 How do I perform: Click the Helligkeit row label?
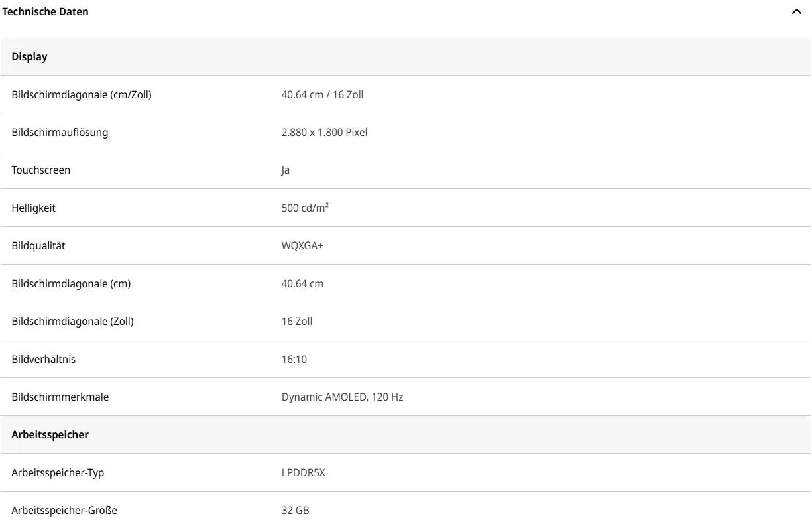[33, 208]
